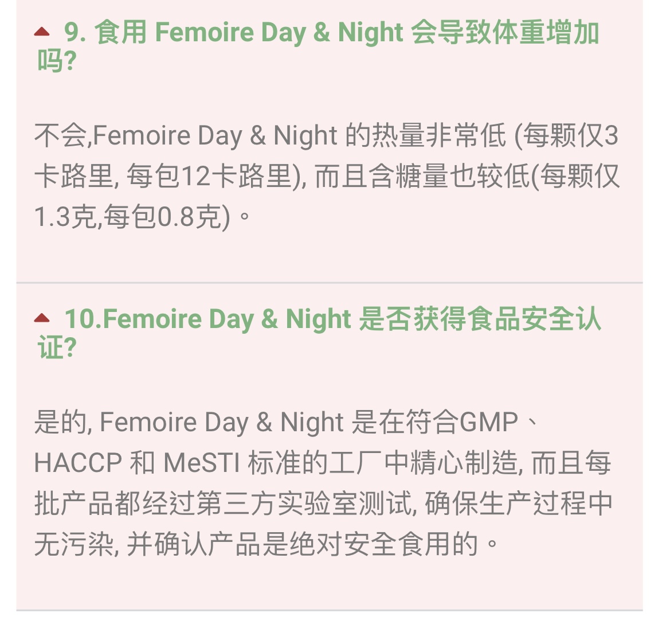Click "Femoire Day & Night" in question 10 title
Screen dimensions: 670x644
coord(227,319)
